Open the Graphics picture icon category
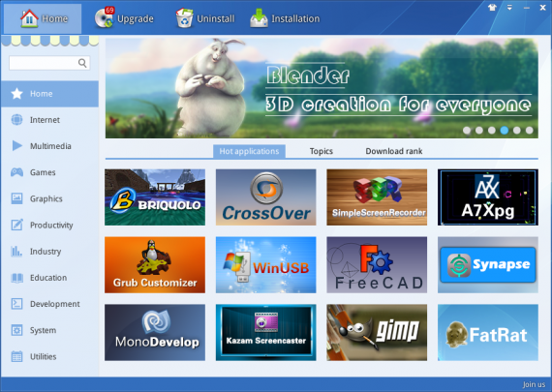The height and width of the screenshot is (392, 552). [x=16, y=198]
